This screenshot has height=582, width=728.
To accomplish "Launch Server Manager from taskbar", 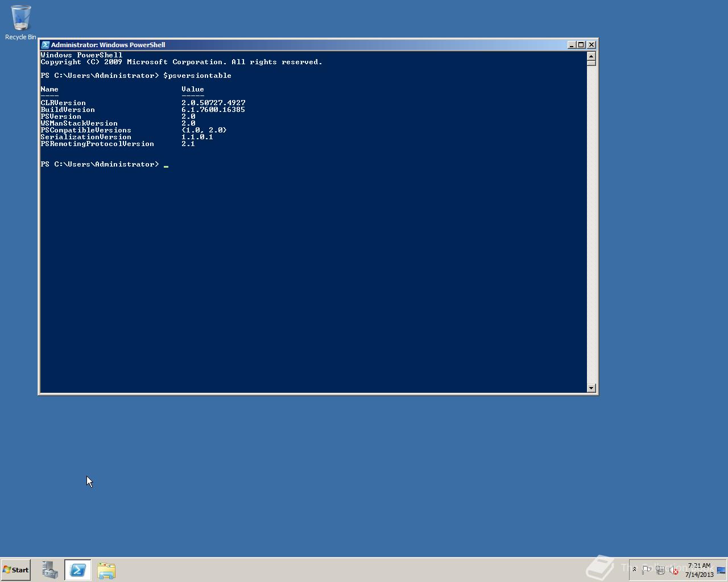I will [x=50, y=570].
